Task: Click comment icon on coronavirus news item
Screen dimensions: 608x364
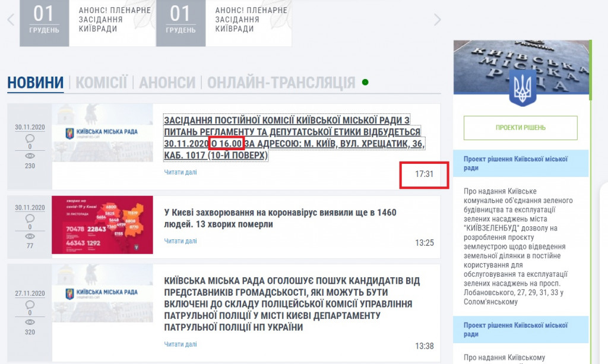Action: (30, 218)
